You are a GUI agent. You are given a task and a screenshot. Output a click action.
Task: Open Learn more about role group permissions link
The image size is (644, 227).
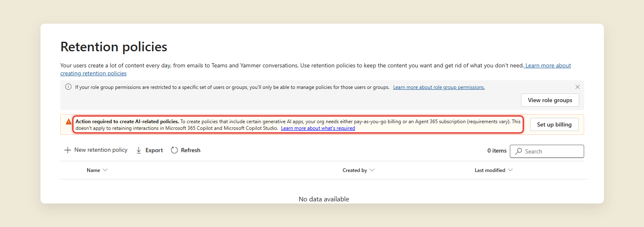click(439, 87)
